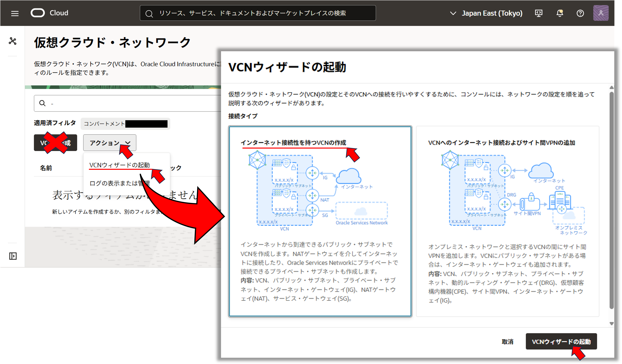Image resolution: width=622 pixels, height=364 pixels.
Task: Click the networking icon in left sidebar
Action: point(13,41)
